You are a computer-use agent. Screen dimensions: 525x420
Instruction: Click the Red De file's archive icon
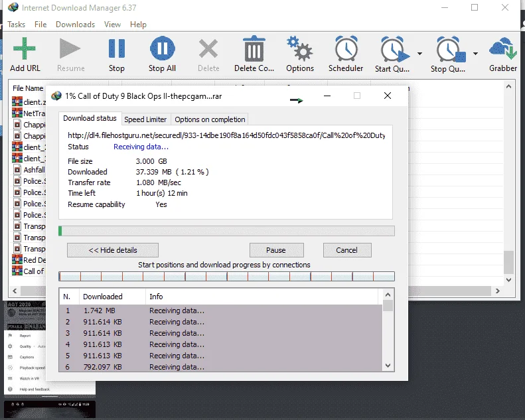(x=17, y=259)
